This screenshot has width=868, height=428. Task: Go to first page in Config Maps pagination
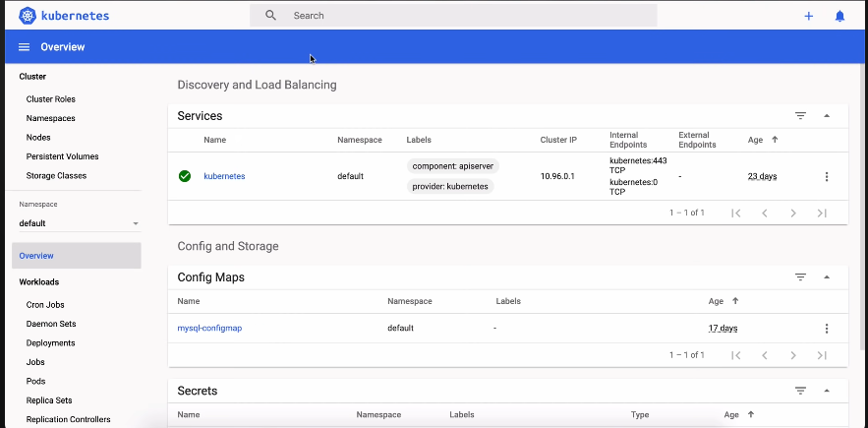(735, 355)
